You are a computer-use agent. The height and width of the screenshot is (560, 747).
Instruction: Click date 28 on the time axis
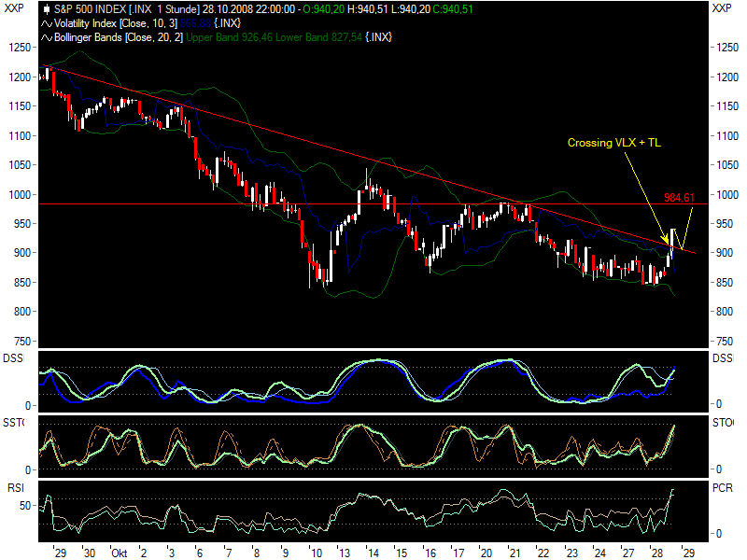click(657, 553)
